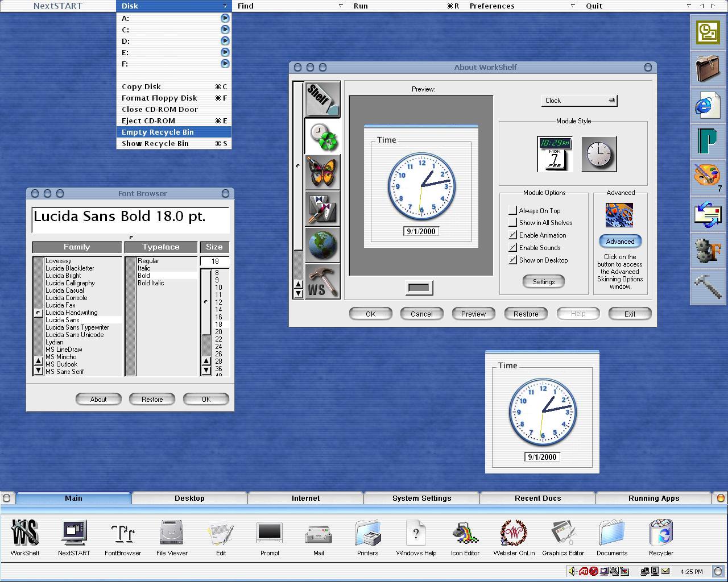Screen dimensions: 728x582
Task: Switch to the Desktop shelf tab
Action: coord(189,498)
